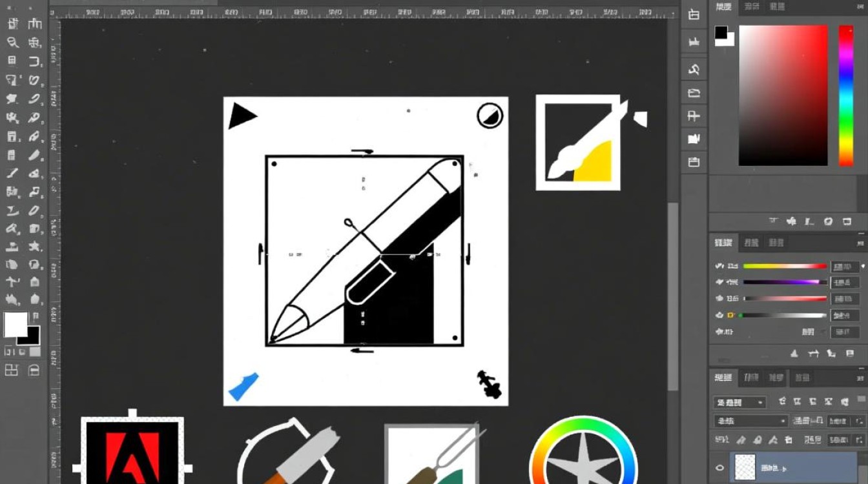Click the white foreground swatch in left toolbar

[15, 324]
